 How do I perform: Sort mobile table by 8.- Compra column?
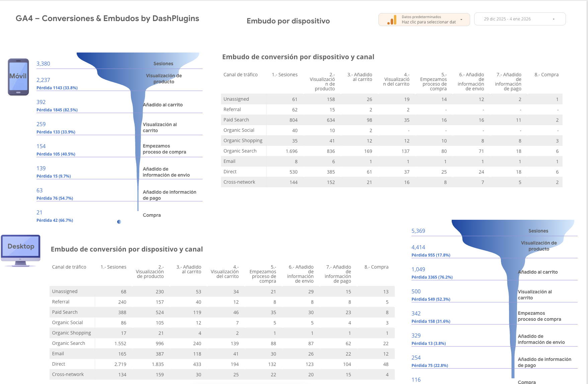click(546, 75)
